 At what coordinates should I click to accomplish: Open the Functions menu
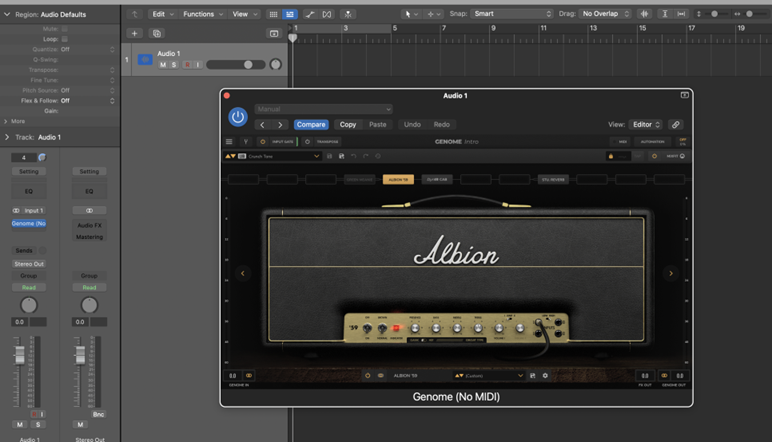tap(202, 14)
